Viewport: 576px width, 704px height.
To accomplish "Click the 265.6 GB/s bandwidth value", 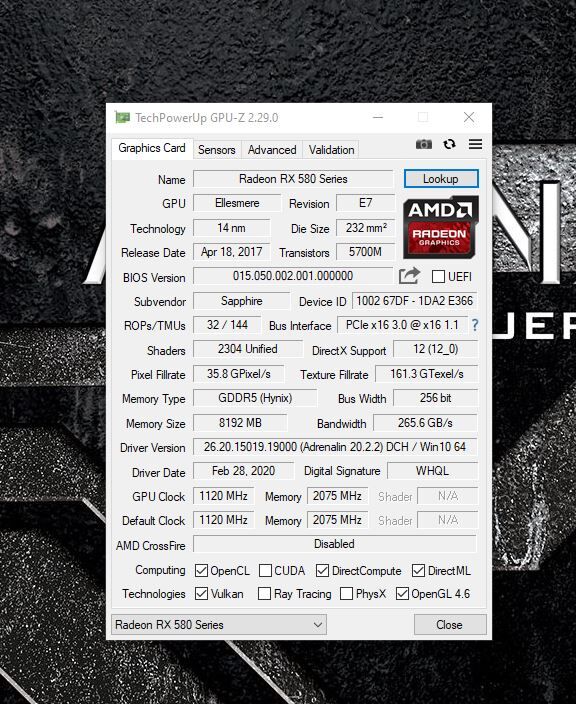I will coord(425,423).
